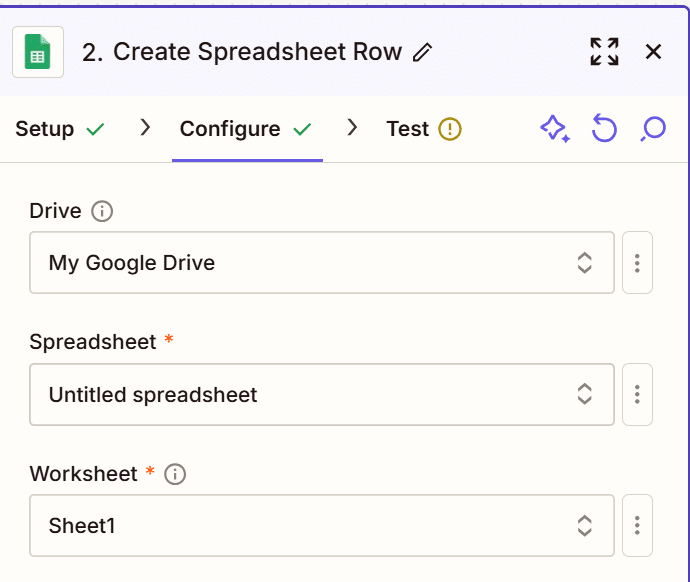Click the circular undo arrow icon
This screenshot has height=582, width=690.
604,129
